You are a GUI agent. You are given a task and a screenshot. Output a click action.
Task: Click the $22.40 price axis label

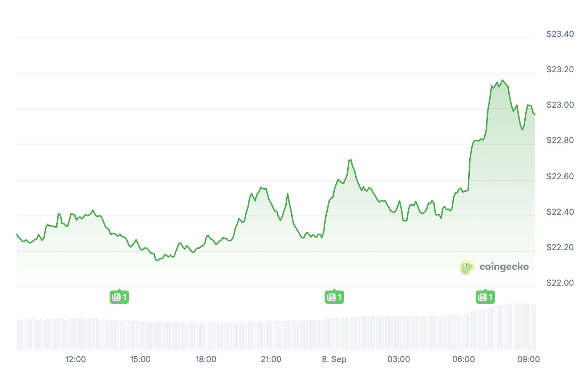coord(560,212)
